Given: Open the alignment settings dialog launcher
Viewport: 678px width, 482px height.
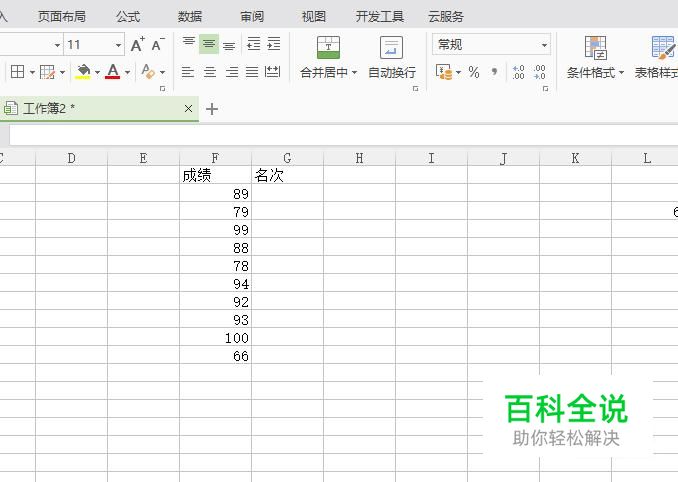Looking at the screenshot, I should 416,89.
